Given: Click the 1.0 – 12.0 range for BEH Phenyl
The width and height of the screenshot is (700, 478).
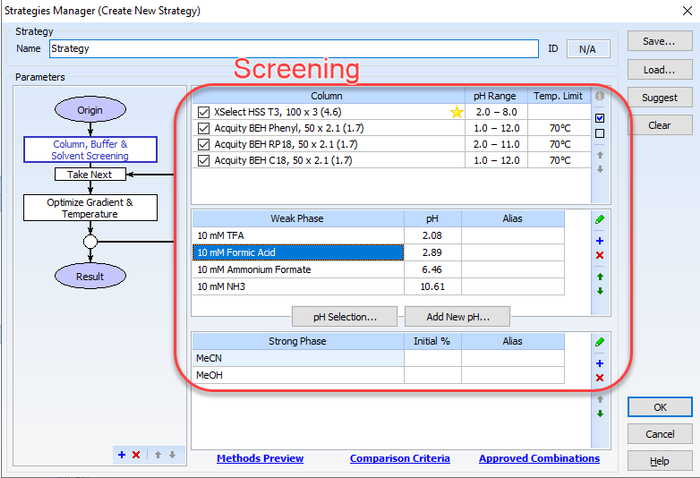Looking at the screenshot, I should pos(496,128).
